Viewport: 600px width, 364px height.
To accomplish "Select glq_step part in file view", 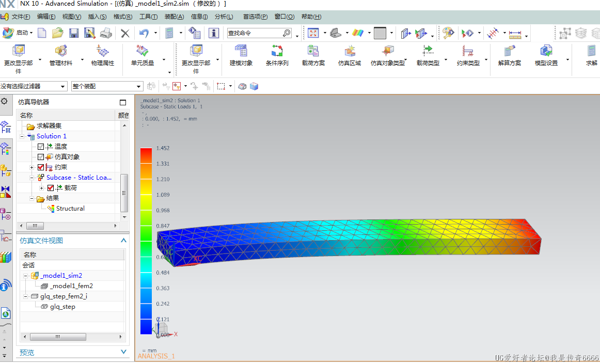I will [63, 307].
